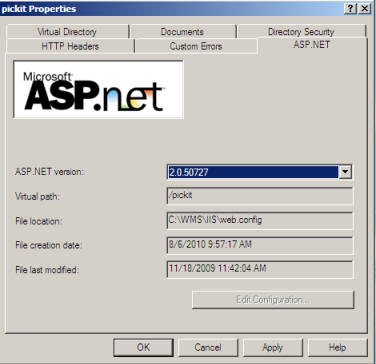Click the File location web.config field
376x364 pixels.
click(259, 220)
